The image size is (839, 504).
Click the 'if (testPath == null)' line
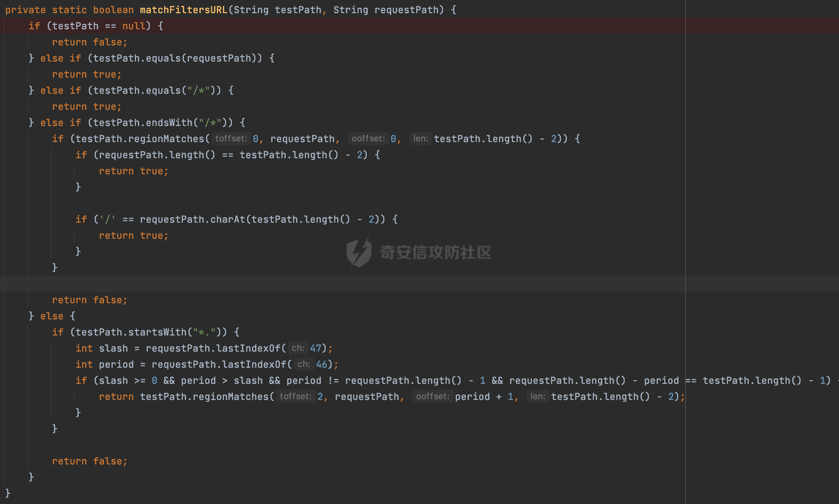click(96, 26)
